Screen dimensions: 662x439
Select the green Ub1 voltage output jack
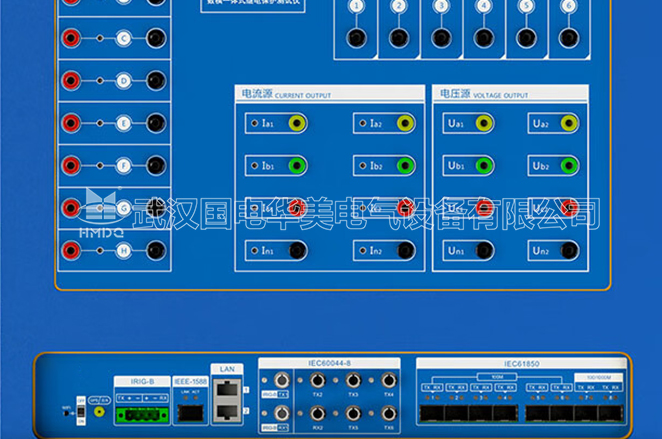pos(484,165)
